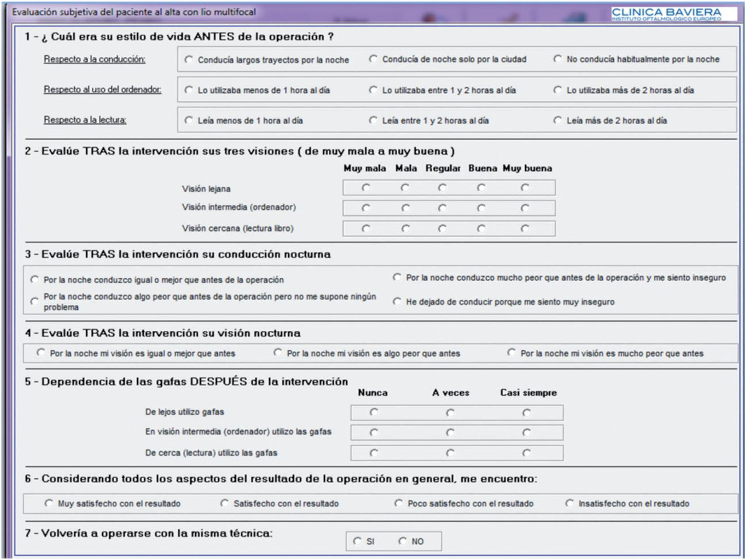The height and width of the screenshot is (560, 746).
Task: Click the Clinica Baviera logo
Action: pyautogui.click(x=666, y=14)
